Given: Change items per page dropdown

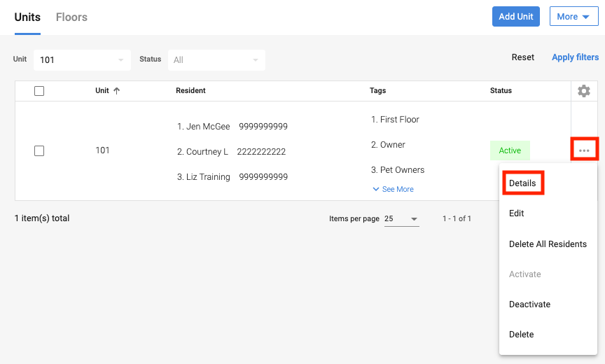Looking at the screenshot, I should (401, 219).
